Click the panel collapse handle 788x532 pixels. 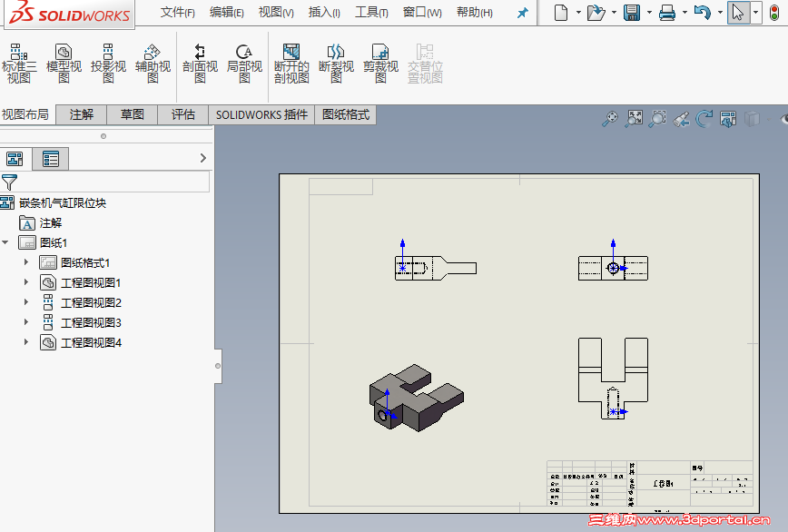click(218, 366)
